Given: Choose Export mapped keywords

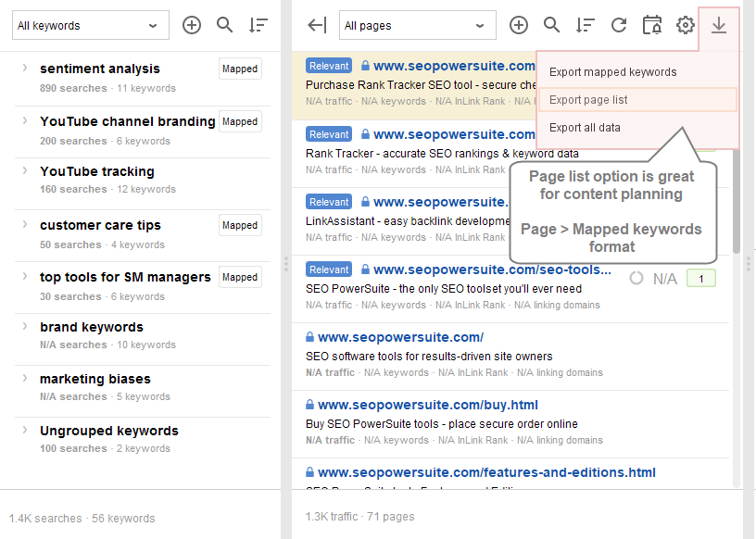Looking at the screenshot, I should tap(612, 72).
